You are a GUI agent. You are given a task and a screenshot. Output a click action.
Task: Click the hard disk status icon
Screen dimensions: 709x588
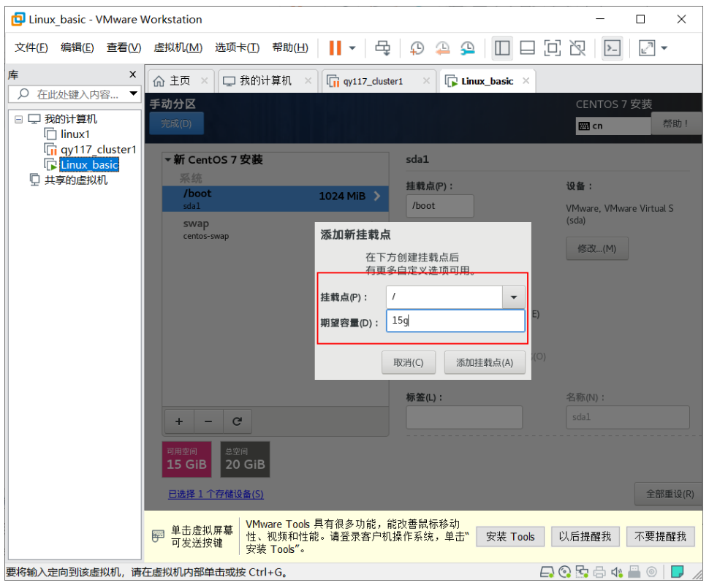tap(547, 572)
